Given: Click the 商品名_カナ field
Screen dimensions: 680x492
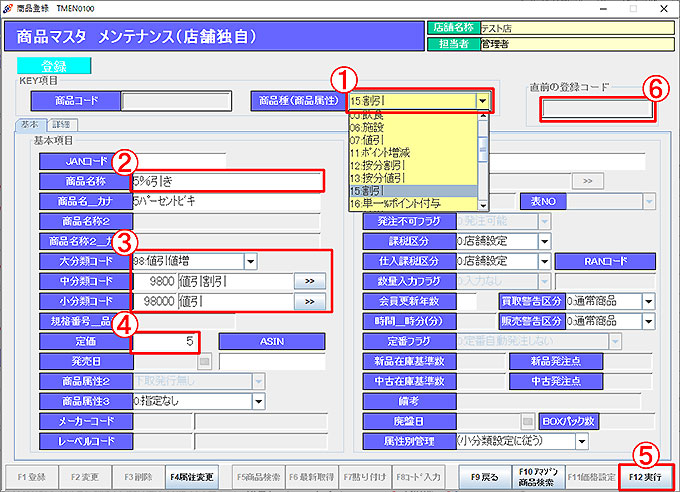Looking at the screenshot, I should [226, 201].
